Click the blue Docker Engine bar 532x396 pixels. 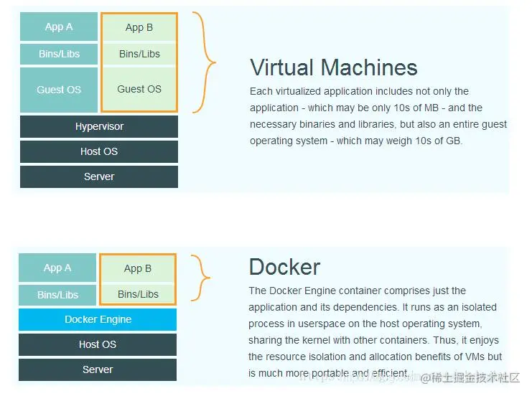click(98, 319)
